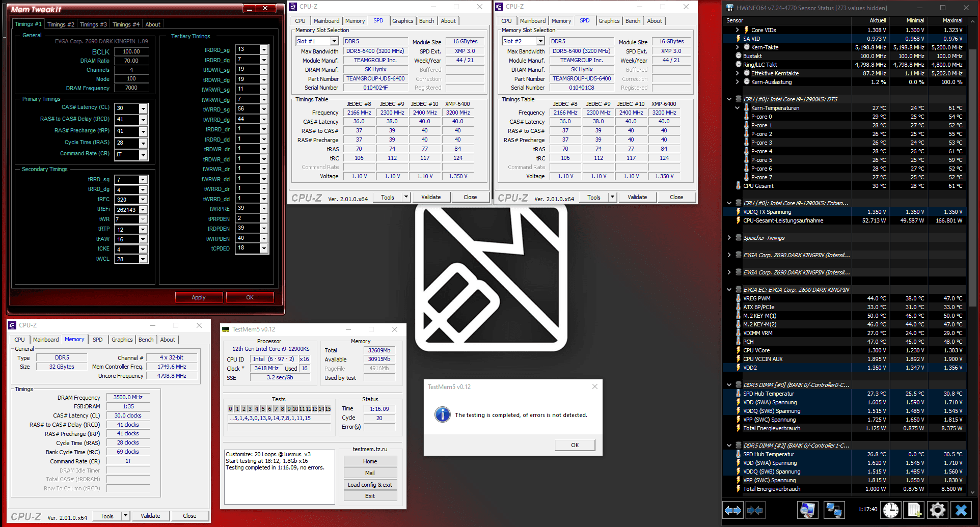
Task: Click the thermometer icon beside VREG PWM
Action: tap(738, 298)
